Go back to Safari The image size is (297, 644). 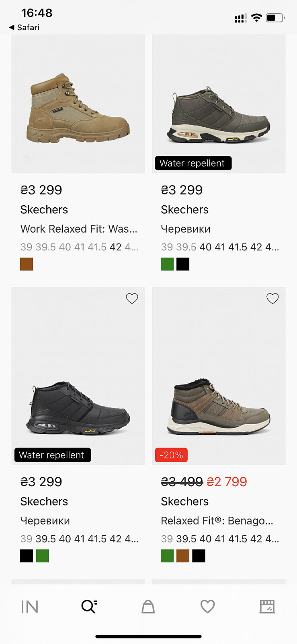(x=24, y=27)
